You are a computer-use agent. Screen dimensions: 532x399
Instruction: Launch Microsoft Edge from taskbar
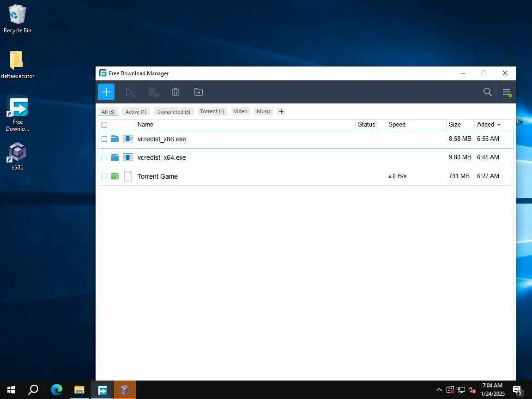[57, 390]
